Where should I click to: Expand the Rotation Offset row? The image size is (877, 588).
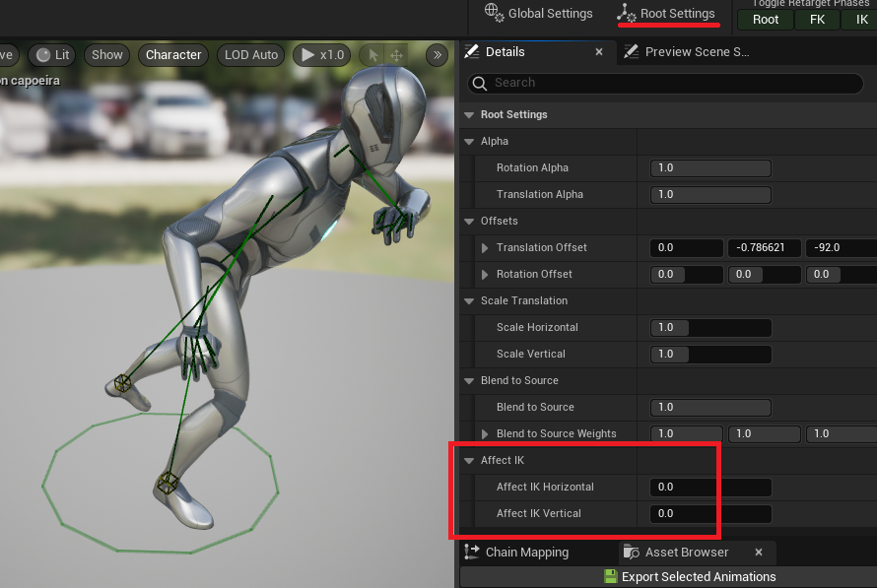pos(485,275)
